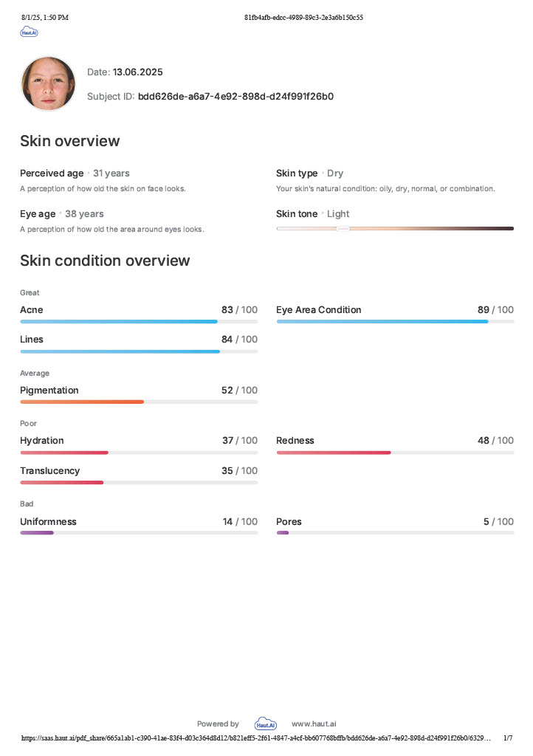Select the Lines score bar
This screenshot has width=533, height=756.
pos(139,351)
